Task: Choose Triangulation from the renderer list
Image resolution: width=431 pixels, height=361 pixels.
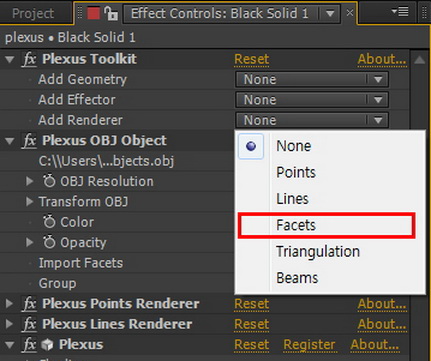Action: point(318,251)
